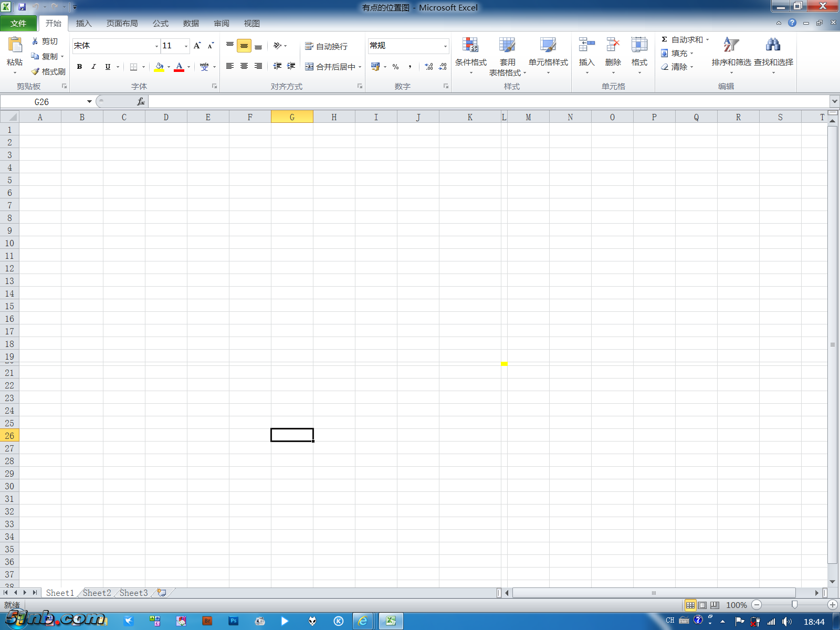840x630 pixels.
Task: Toggle Bold formatting
Action: pos(79,67)
